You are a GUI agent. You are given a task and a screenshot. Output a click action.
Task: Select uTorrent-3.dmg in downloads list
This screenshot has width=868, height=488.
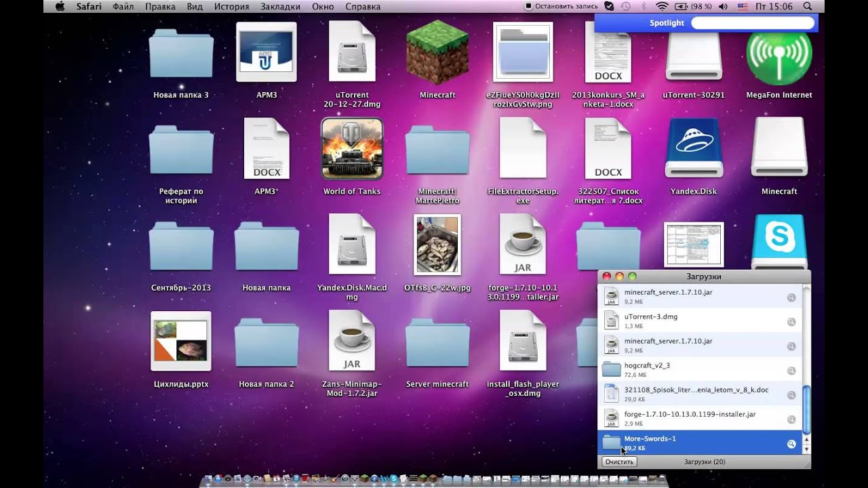(699, 321)
